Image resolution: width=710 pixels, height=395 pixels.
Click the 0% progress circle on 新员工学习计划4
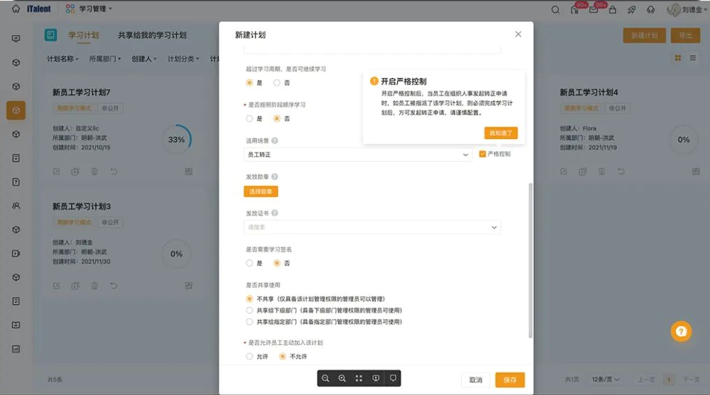coord(684,140)
